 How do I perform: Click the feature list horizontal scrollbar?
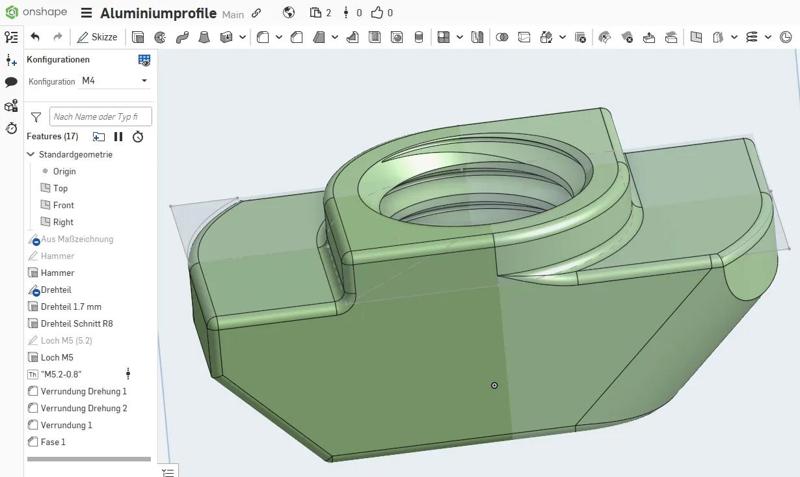[89, 459]
